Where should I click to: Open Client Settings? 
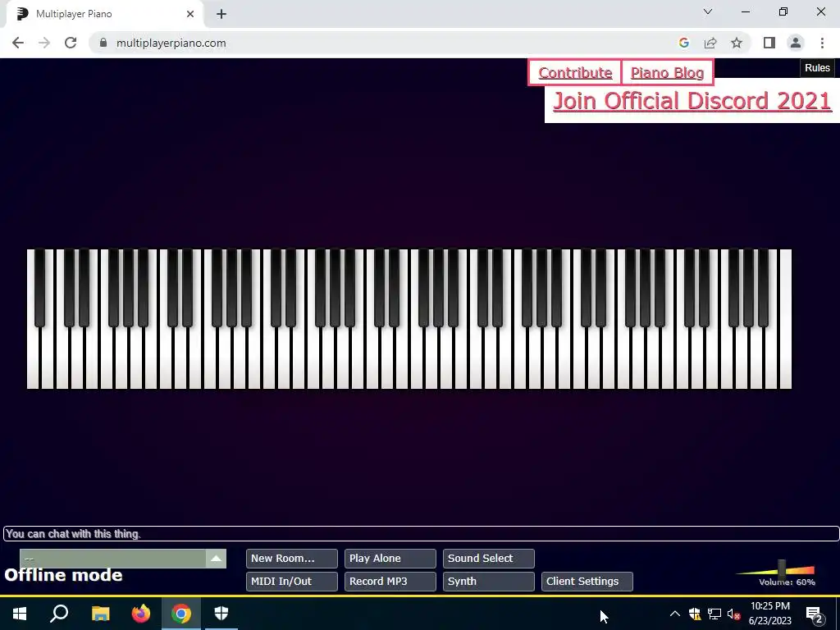pos(587,582)
